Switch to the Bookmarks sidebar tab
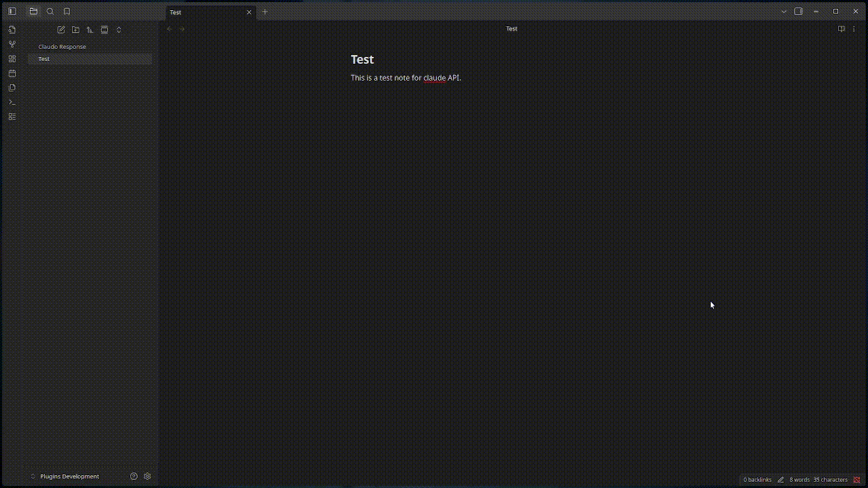The width and height of the screenshot is (868, 488). point(66,12)
